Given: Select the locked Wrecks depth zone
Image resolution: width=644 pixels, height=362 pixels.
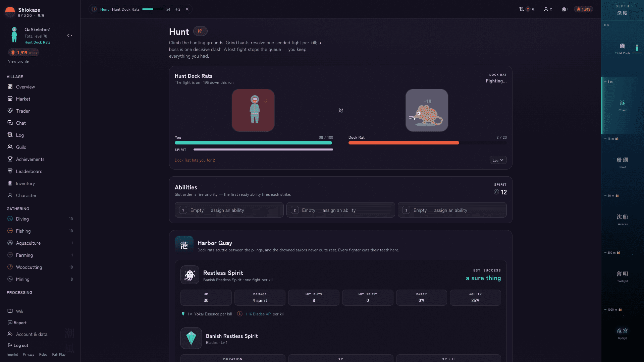Looking at the screenshot, I should [x=623, y=220].
